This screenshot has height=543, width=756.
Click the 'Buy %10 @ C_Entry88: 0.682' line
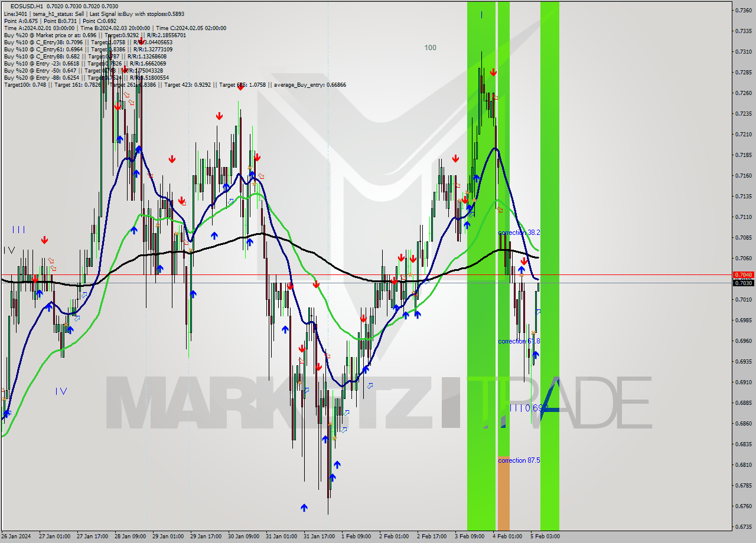(x=85, y=56)
